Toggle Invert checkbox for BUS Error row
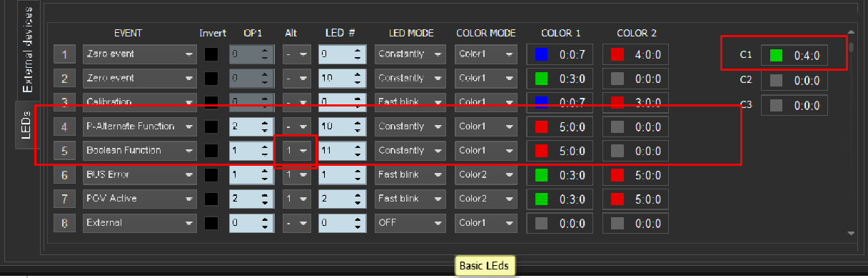This screenshot has width=868, height=278. (x=212, y=174)
